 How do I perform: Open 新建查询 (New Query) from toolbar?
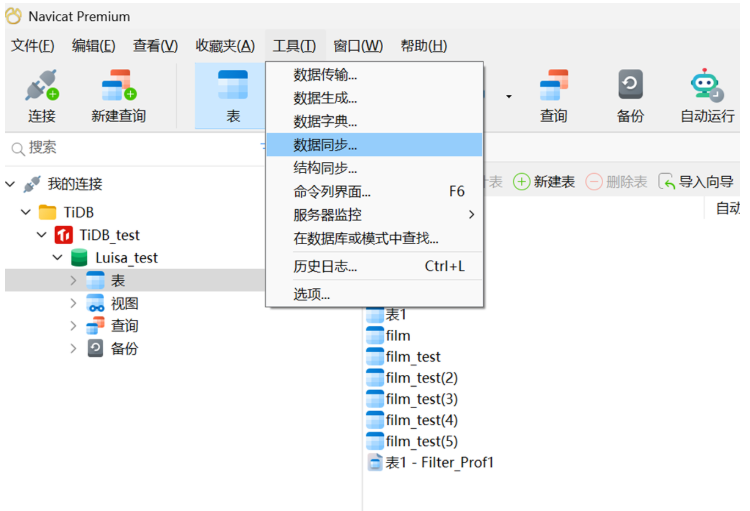pyautogui.click(x=118, y=96)
